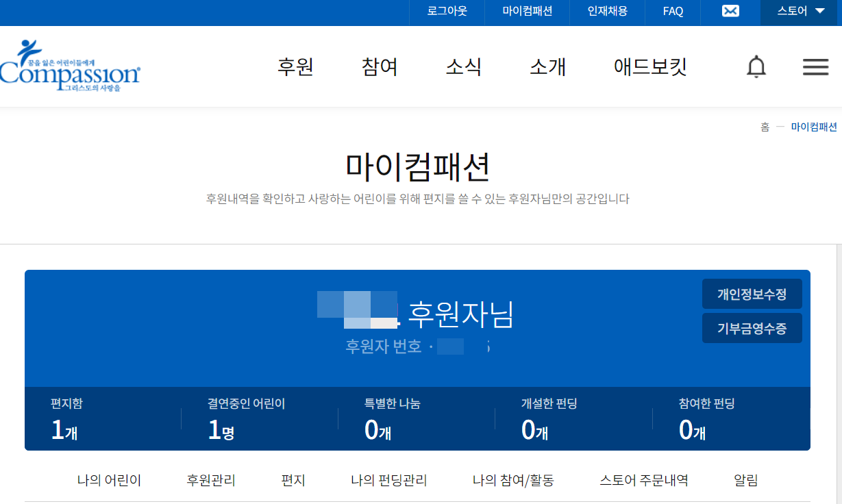Switch to the 나의 어린이 tab
Image resolution: width=842 pixels, height=504 pixels.
click(x=109, y=481)
